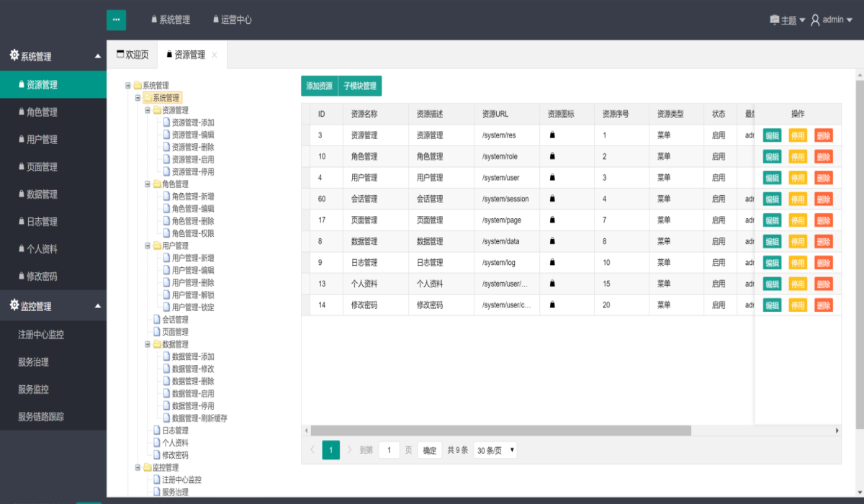Click the admin user avatar icon
This screenshot has width=864, height=504.
[815, 20]
